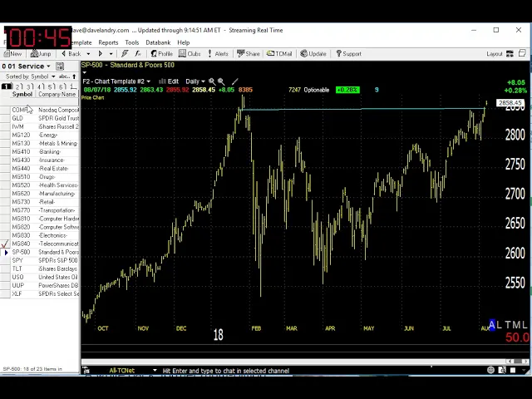The image size is (532, 399).
Task: Select the MG410 Banking row
Action: tap(40, 151)
